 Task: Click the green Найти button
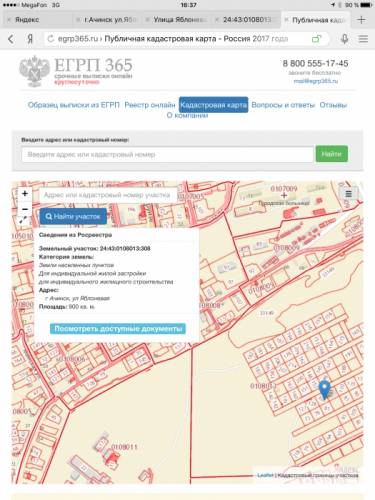coord(332,154)
